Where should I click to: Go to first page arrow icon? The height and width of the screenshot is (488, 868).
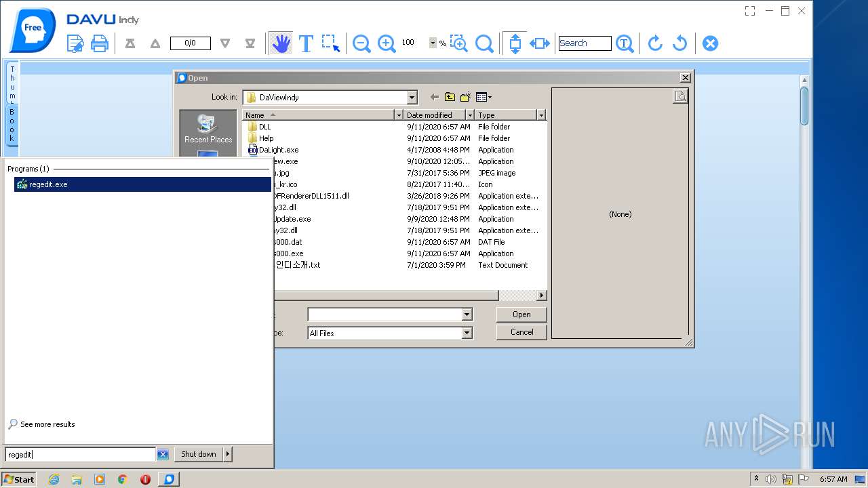coord(130,43)
